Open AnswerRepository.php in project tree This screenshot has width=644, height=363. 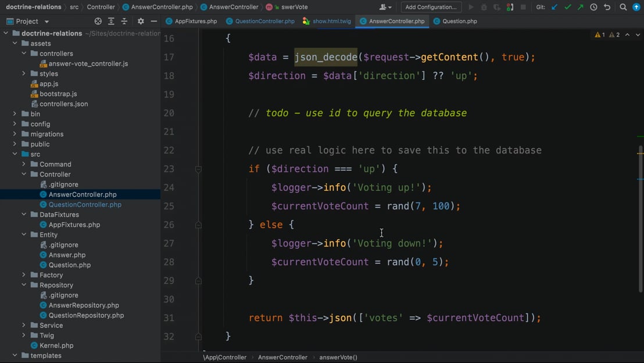point(84,305)
